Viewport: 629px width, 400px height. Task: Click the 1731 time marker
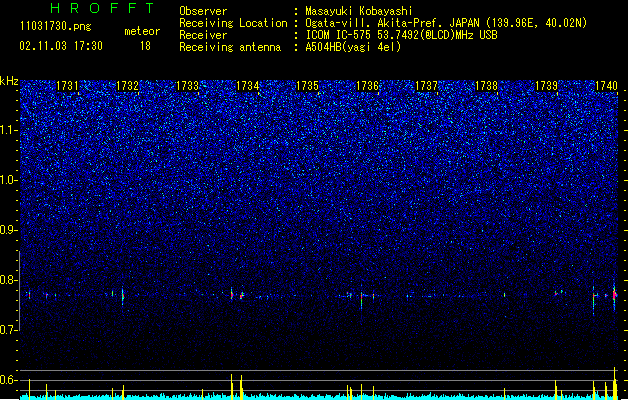pos(67,86)
